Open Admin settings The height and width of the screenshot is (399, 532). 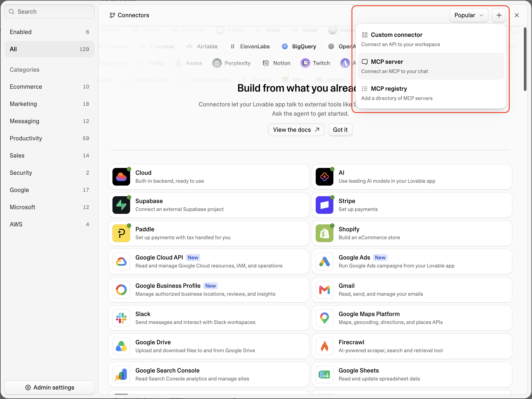pyautogui.click(x=49, y=387)
